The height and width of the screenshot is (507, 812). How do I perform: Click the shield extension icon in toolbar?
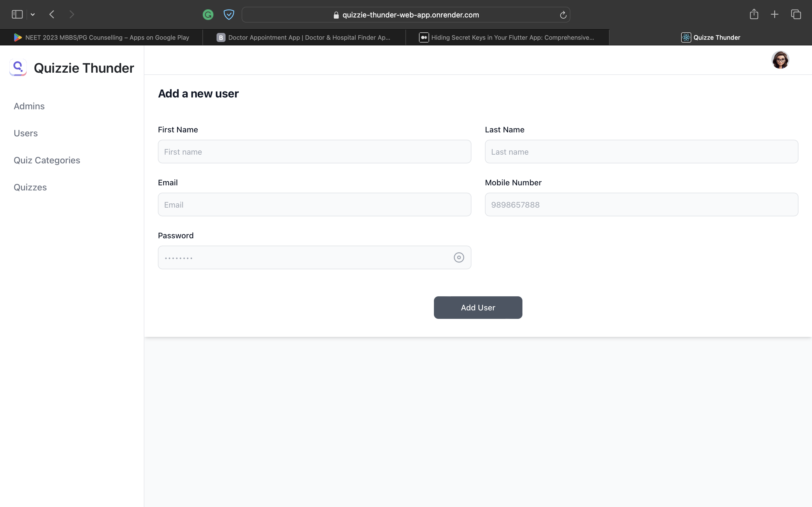[229, 14]
